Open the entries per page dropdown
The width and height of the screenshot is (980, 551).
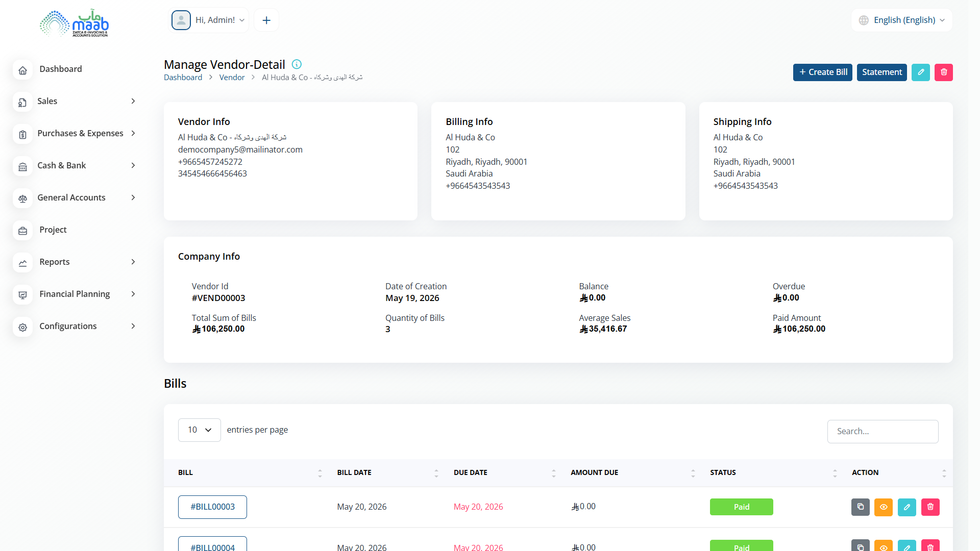200,430
